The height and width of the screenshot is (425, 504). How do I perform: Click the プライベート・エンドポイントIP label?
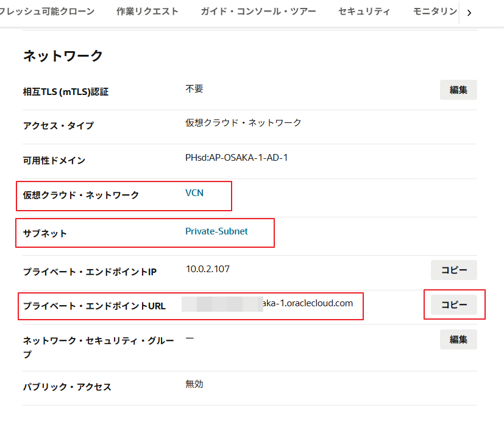pyautogui.click(x=90, y=272)
